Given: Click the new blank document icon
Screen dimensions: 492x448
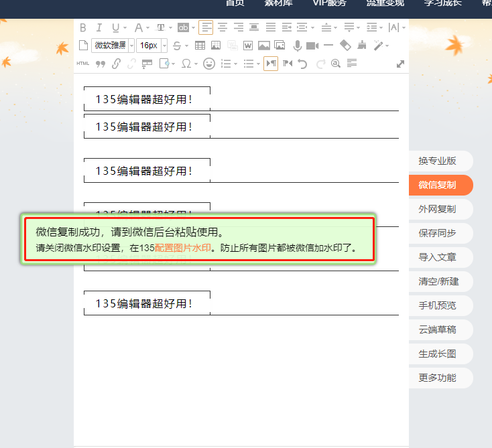Looking at the screenshot, I should coord(83,46).
